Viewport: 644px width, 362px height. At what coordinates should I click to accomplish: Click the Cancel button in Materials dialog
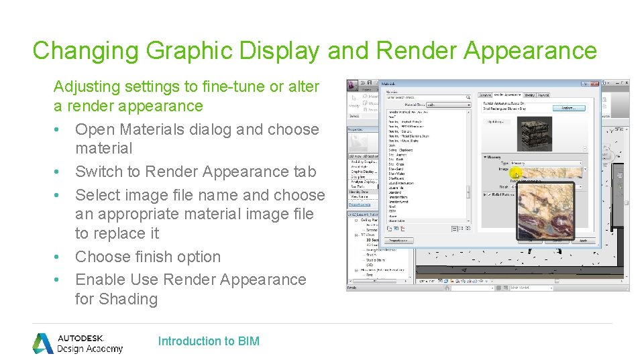[x=557, y=241]
